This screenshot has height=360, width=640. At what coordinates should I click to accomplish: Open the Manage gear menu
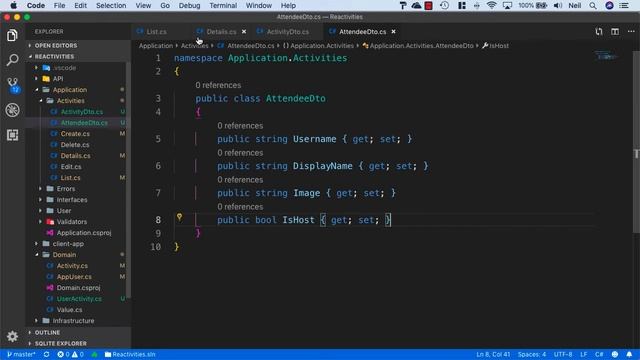click(12, 336)
